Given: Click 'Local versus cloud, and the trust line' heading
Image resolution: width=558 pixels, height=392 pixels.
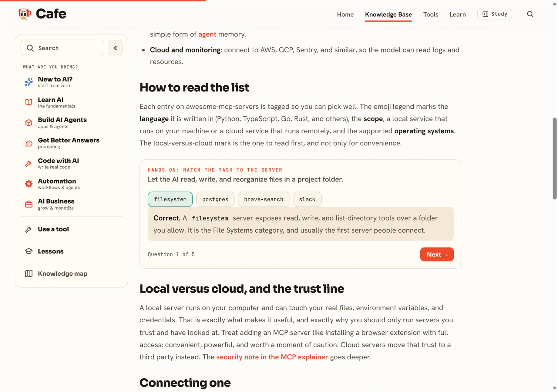Looking at the screenshot, I should pos(242,289).
